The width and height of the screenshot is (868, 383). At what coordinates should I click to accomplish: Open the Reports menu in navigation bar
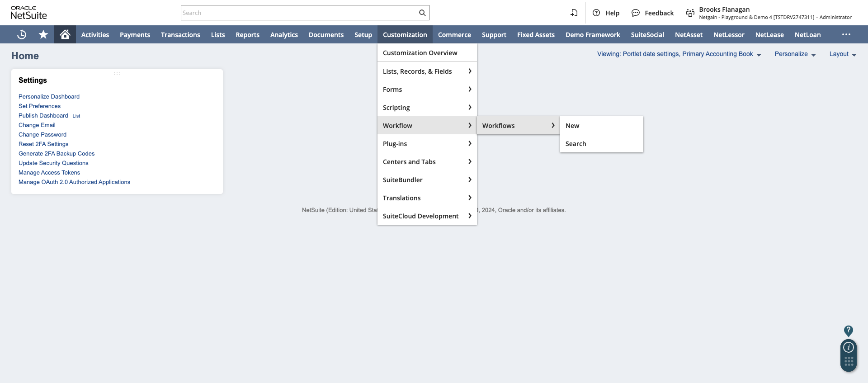pyautogui.click(x=247, y=35)
